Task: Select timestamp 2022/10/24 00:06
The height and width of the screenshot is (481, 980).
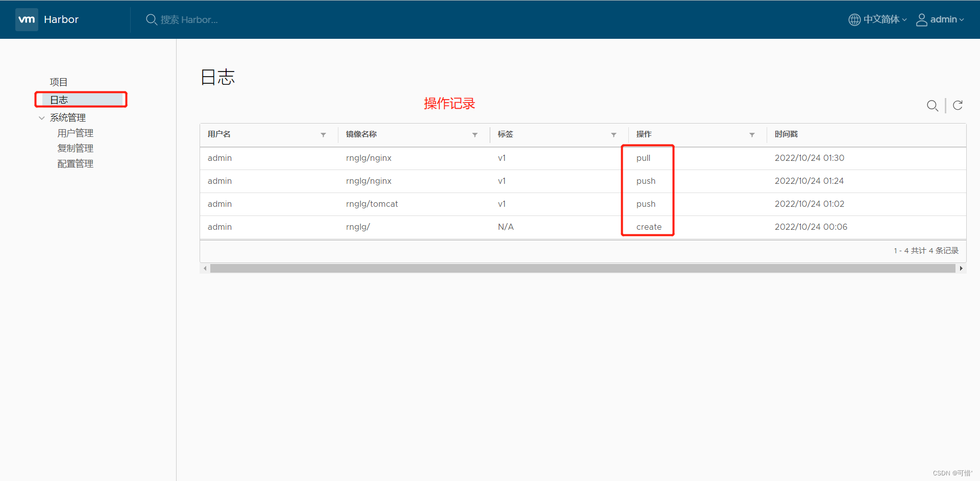Action: [811, 227]
